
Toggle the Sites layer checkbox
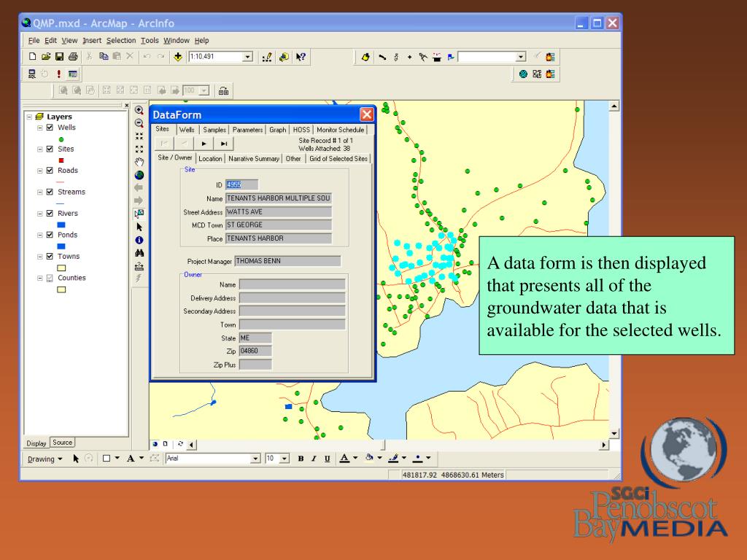50,149
